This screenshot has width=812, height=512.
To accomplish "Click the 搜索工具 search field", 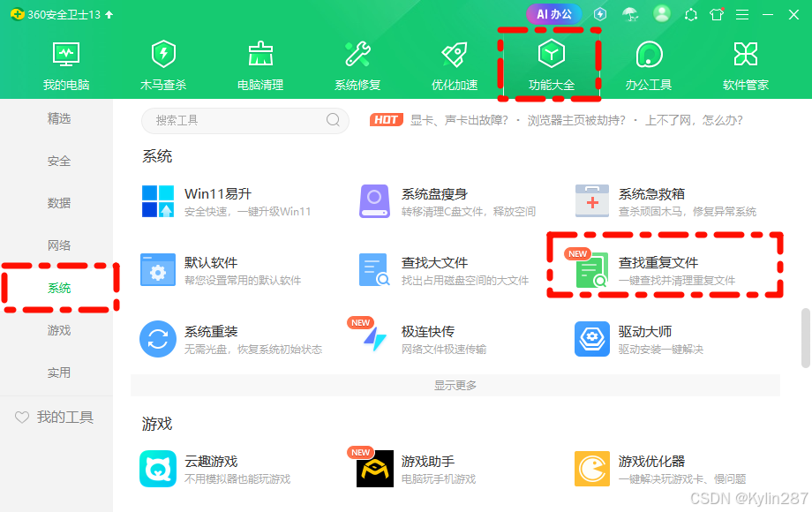I will tap(245, 121).
